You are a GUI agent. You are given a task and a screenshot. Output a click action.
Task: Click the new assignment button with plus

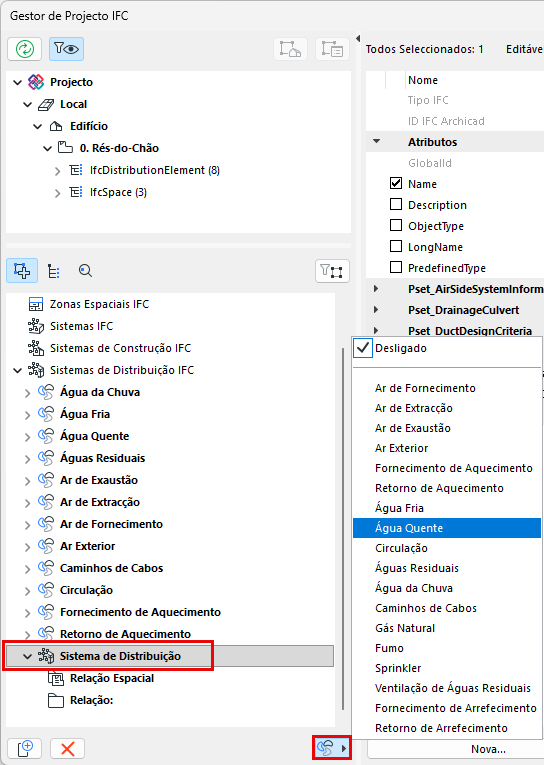[x=24, y=748]
